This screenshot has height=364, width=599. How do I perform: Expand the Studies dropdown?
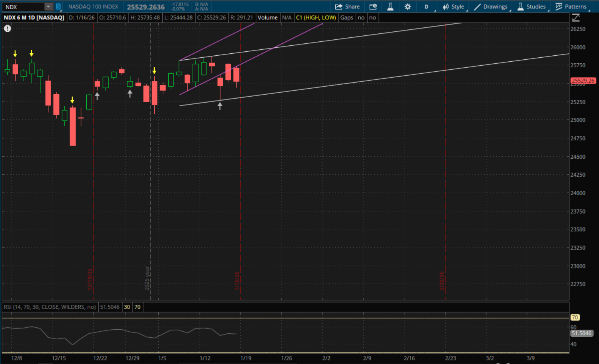click(531, 7)
